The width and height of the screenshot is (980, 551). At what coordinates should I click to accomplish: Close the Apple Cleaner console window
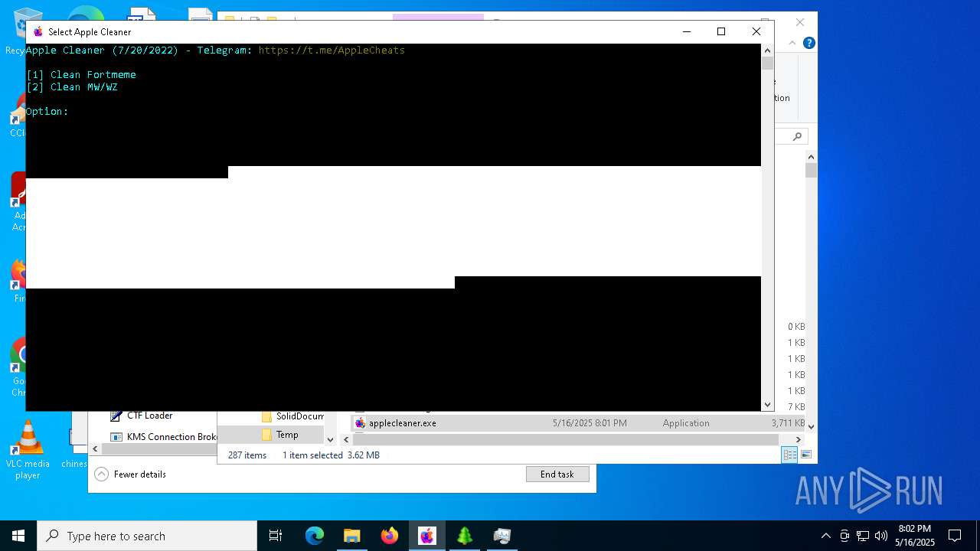click(x=756, y=31)
